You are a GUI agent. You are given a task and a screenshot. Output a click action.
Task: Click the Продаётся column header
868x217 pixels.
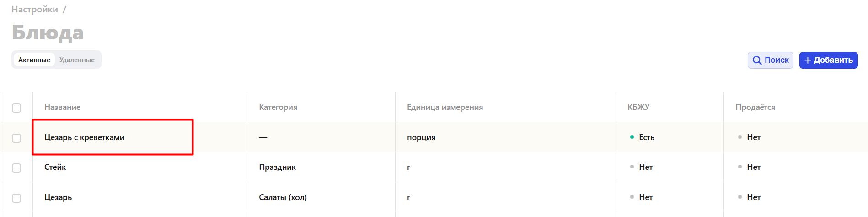[x=755, y=107]
